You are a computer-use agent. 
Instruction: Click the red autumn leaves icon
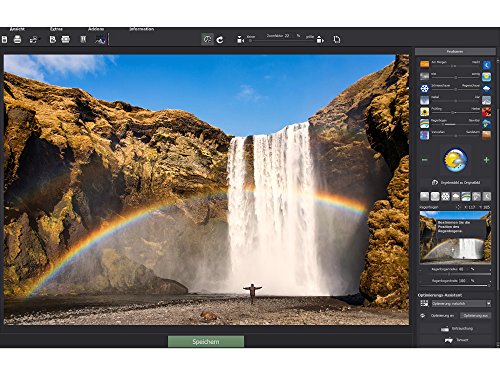pos(487,112)
